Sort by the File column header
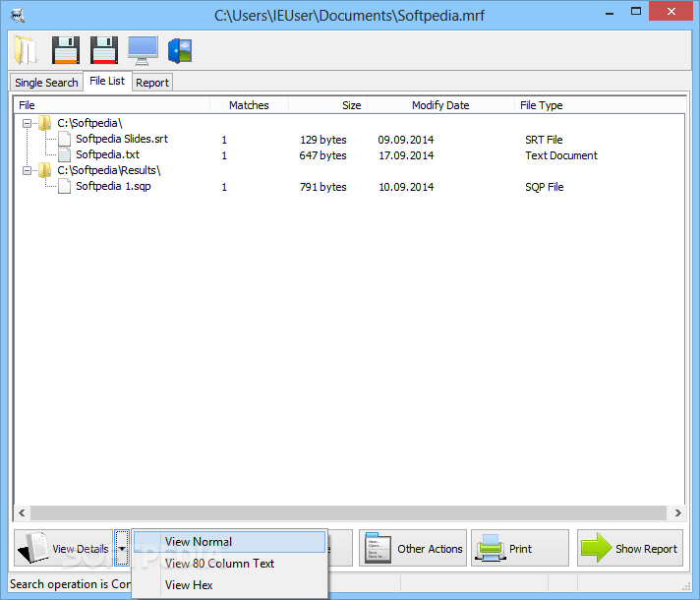 (112, 105)
